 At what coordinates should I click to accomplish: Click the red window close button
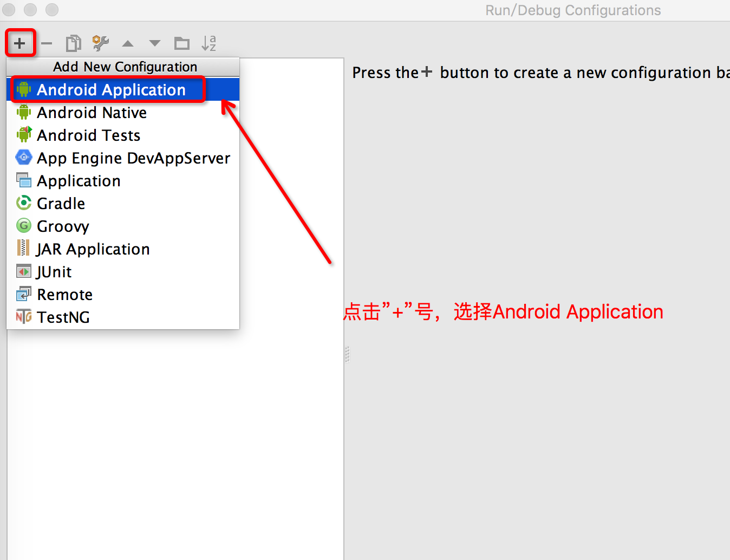tap(9, 10)
